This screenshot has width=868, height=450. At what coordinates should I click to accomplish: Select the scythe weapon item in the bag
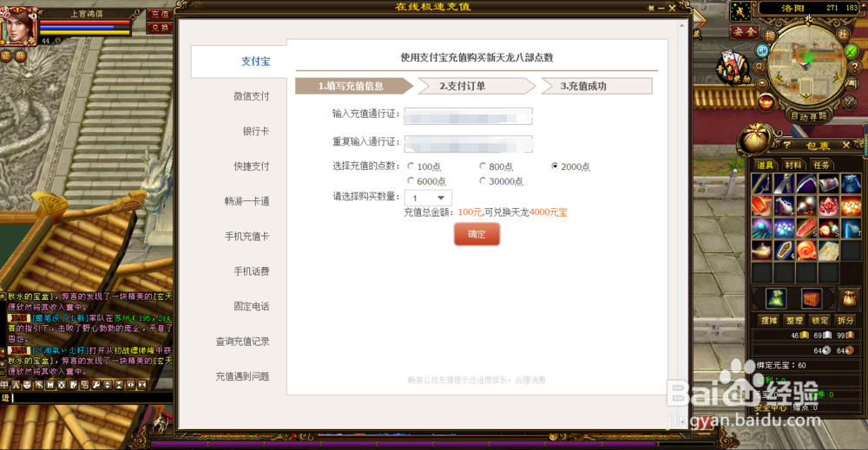pyautogui.click(x=806, y=184)
